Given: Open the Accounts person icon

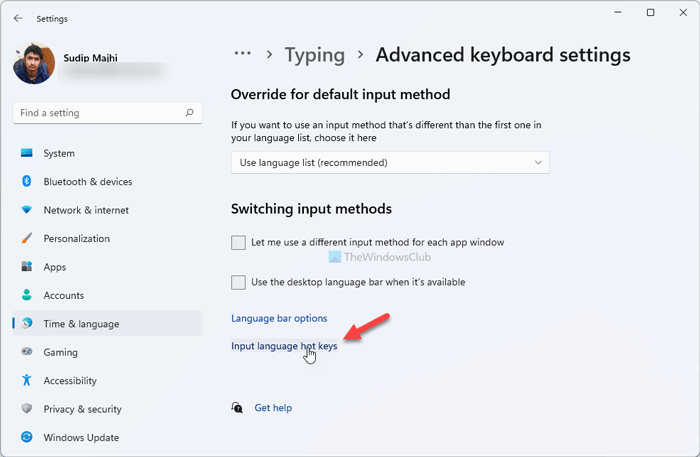Looking at the screenshot, I should (26, 295).
